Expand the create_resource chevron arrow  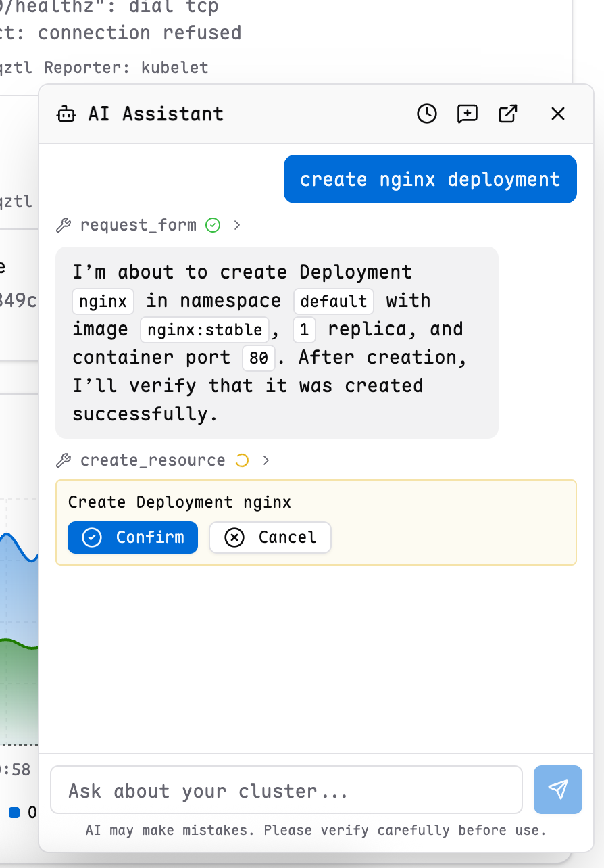266,460
